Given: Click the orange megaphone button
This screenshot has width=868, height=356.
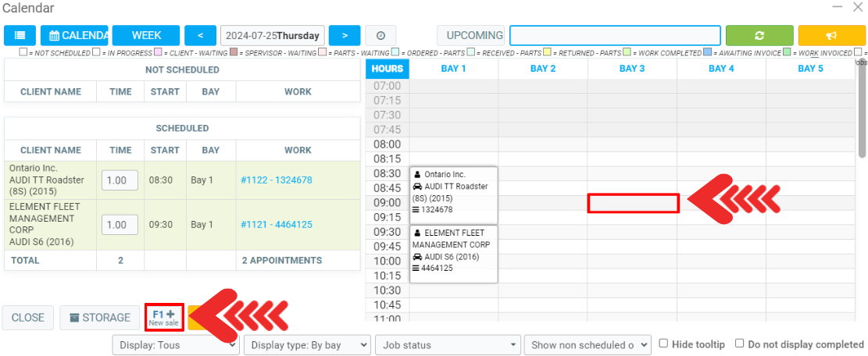Looking at the screenshot, I should 831,36.
